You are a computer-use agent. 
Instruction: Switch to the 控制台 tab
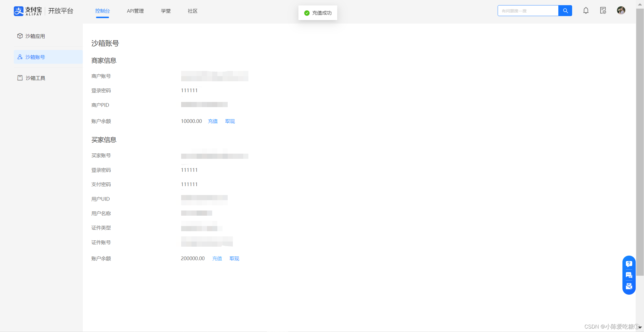tap(102, 11)
